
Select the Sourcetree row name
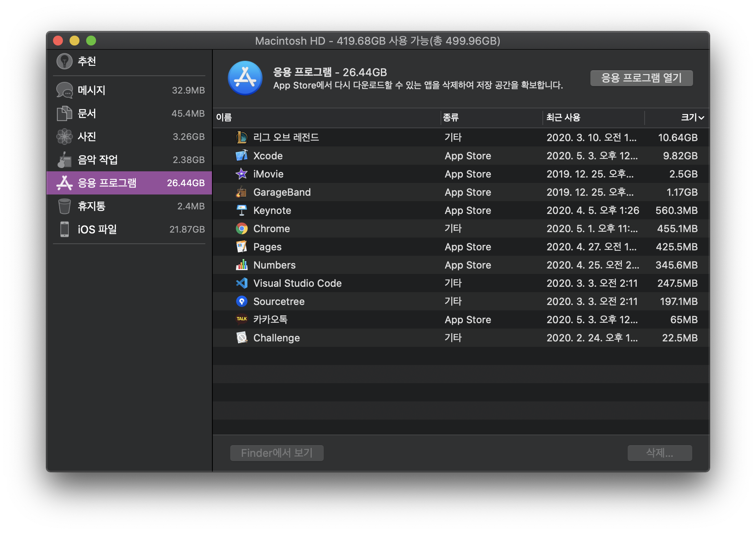279,301
